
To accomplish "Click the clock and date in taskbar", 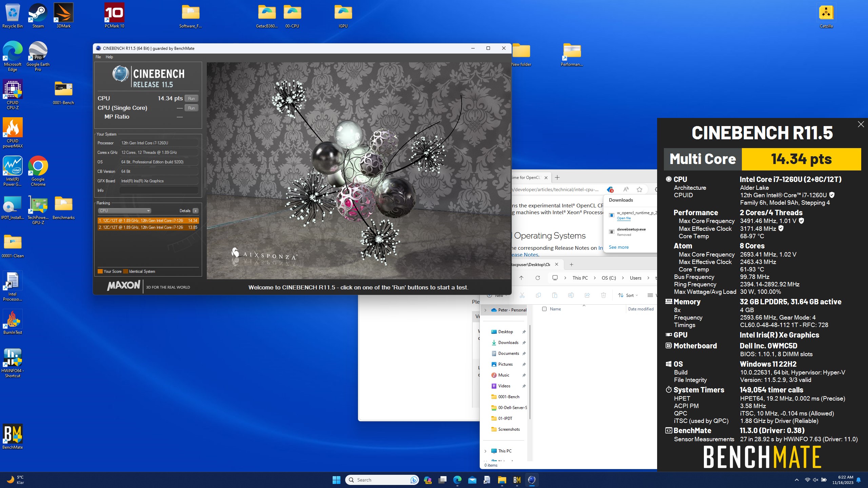I will tap(843, 480).
